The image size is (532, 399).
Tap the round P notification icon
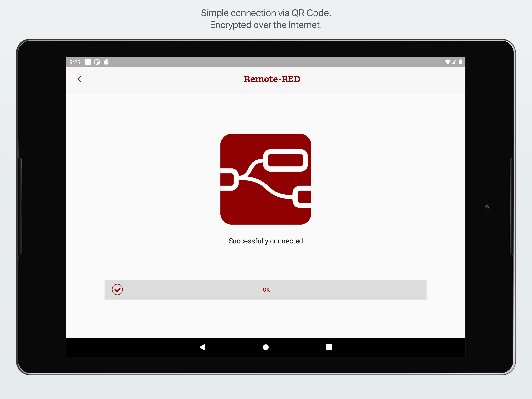[97, 62]
